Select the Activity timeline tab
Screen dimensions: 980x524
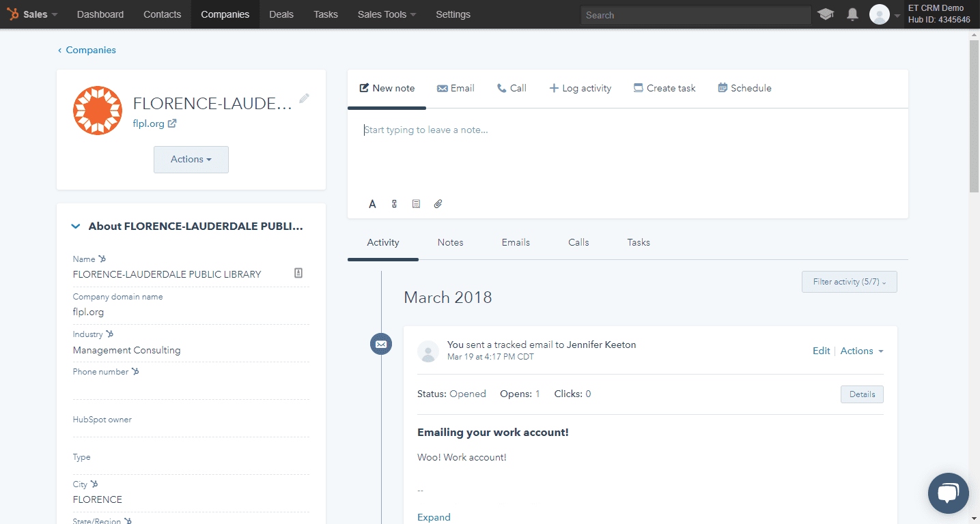(x=383, y=242)
